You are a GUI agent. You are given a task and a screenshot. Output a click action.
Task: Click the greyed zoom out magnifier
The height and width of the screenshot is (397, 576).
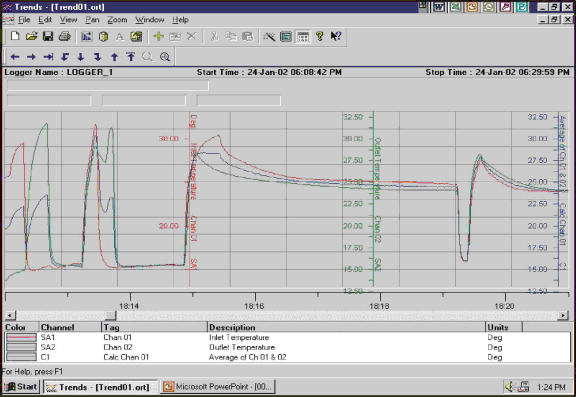(x=147, y=57)
